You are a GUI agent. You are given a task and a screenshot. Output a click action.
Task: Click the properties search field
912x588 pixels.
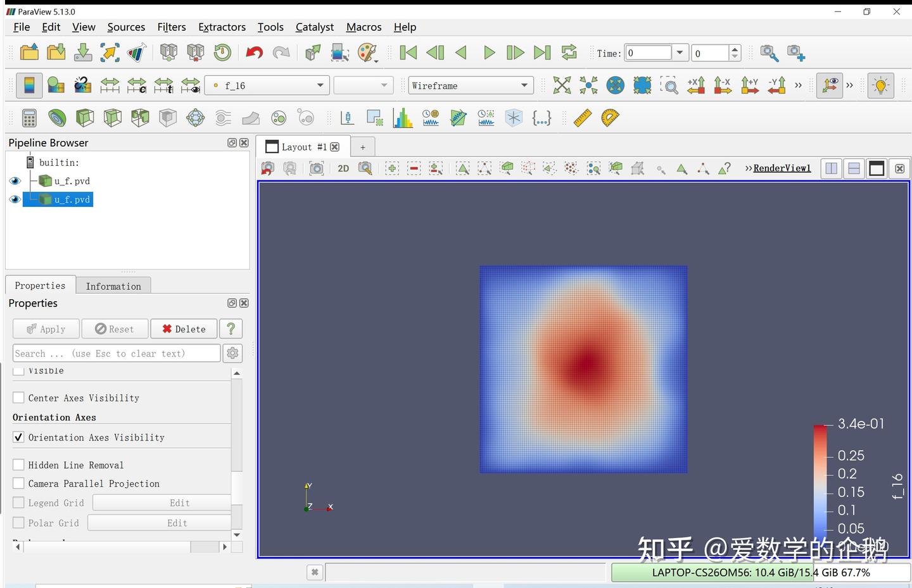click(x=117, y=353)
